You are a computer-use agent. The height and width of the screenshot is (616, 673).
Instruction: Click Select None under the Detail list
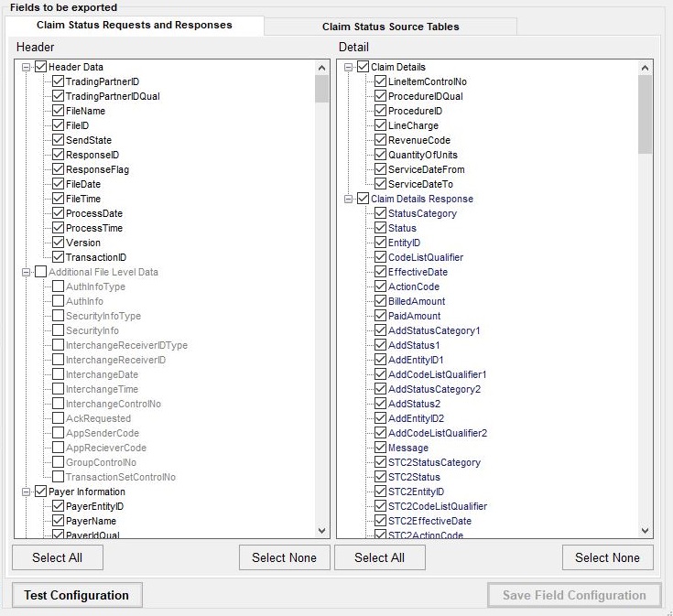click(x=608, y=557)
